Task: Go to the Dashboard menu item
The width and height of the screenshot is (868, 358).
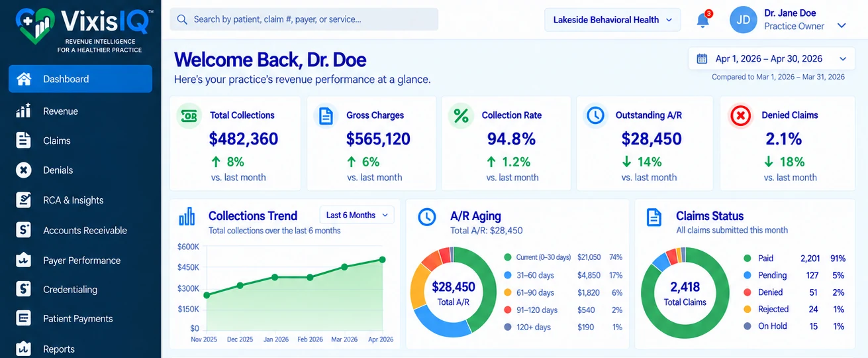Action: click(x=80, y=79)
